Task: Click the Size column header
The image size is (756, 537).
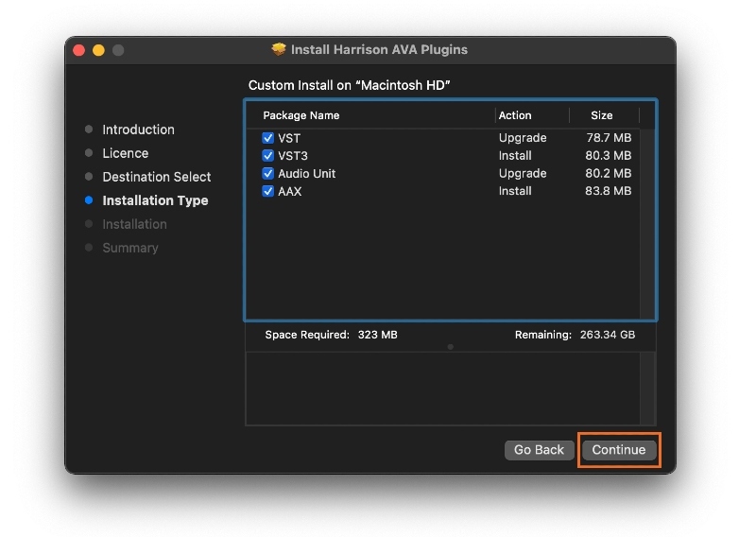Action: (602, 115)
